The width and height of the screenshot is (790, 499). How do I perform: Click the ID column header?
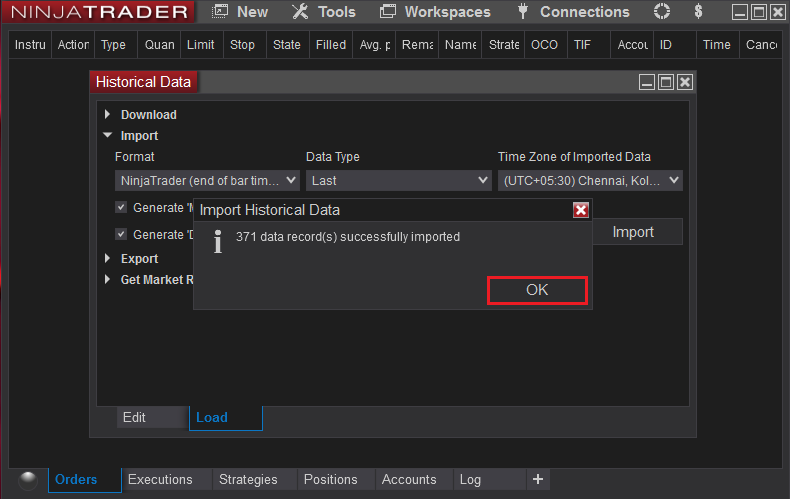coord(675,45)
